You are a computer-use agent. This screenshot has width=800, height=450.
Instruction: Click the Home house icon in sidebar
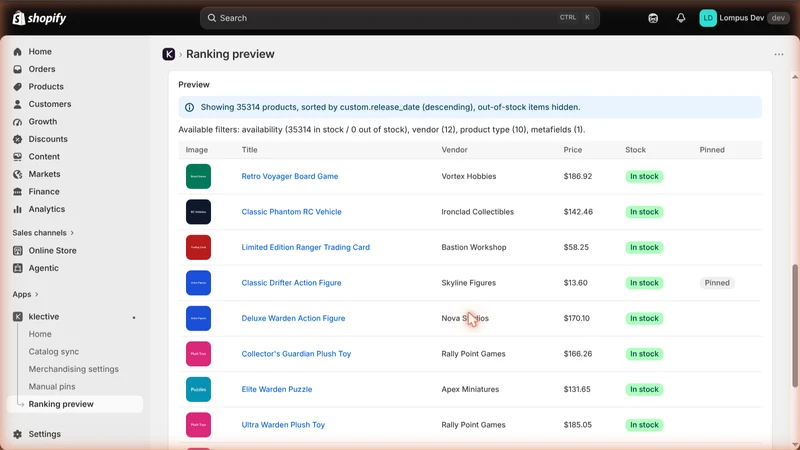17,52
